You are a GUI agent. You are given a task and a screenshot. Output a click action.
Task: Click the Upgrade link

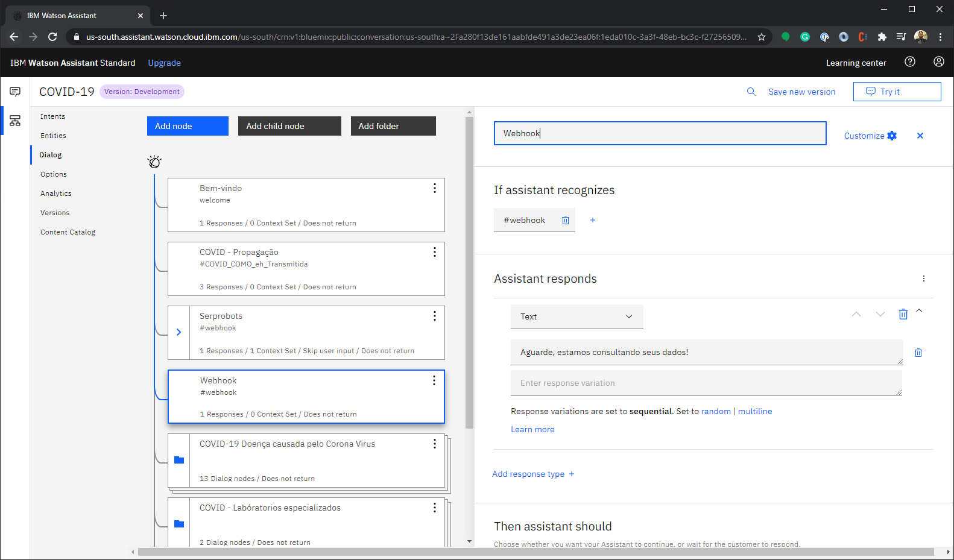(x=164, y=63)
